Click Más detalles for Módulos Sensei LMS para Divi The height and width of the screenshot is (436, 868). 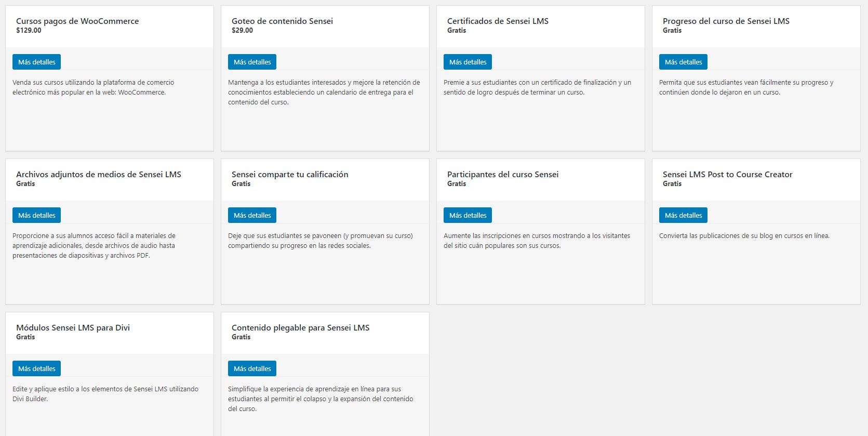tap(36, 368)
